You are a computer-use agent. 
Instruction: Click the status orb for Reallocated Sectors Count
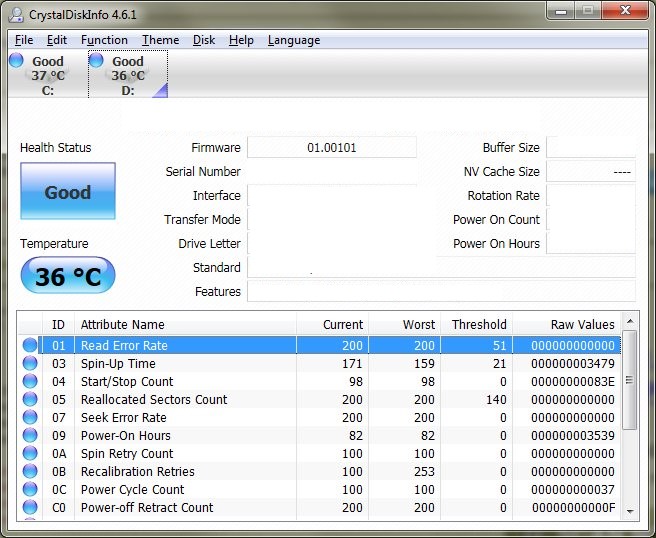[x=30, y=399]
